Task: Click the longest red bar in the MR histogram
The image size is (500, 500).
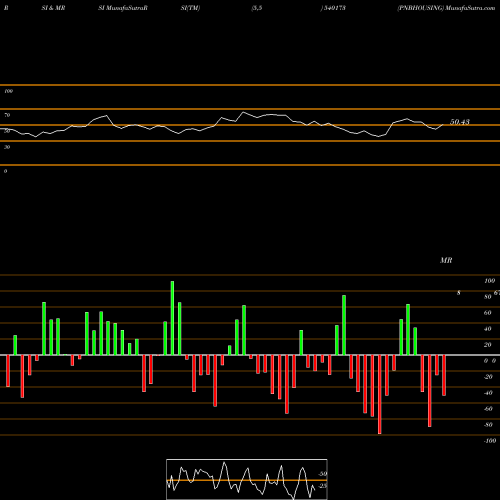Action: (380, 394)
